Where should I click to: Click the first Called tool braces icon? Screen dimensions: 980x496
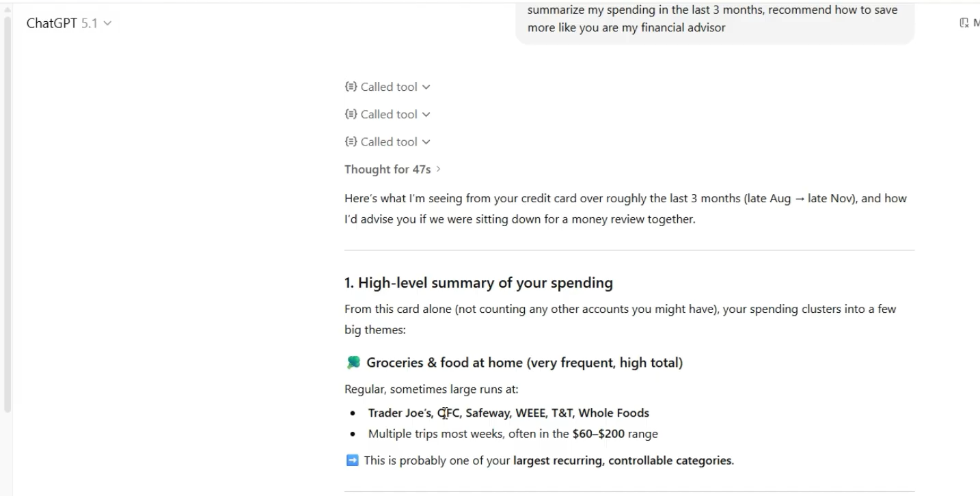351,87
